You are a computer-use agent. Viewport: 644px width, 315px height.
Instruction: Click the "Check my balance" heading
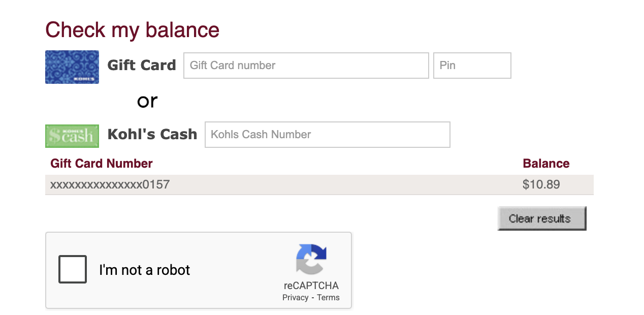pos(133,30)
